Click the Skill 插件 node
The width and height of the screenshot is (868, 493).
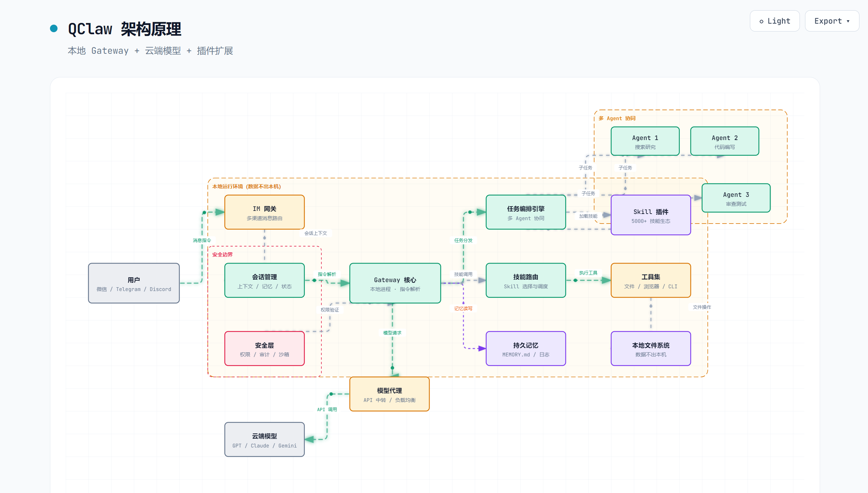click(651, 215)
